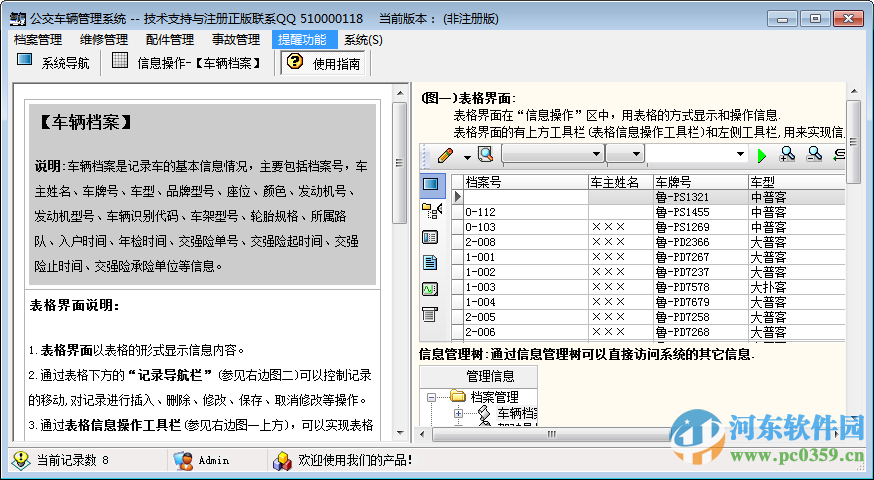The height and width of the screenshot is (480, 874).
Task: Click the left pane vertical scrollbar thumb
Action: 400,163
